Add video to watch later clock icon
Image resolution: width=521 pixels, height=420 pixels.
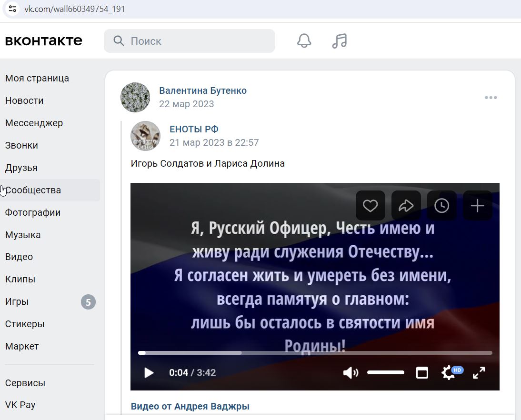[x=441, y=206]
